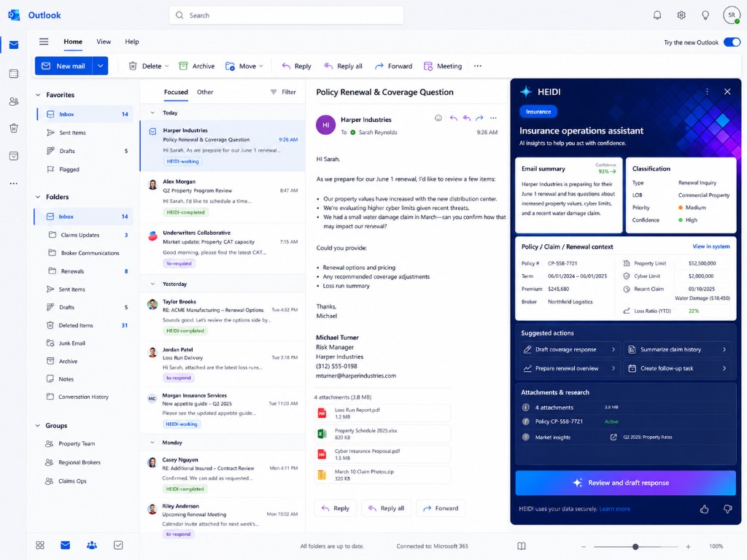747x560 pixels.
Task: Collapse the Monday message group
Action: coord(152,443)
